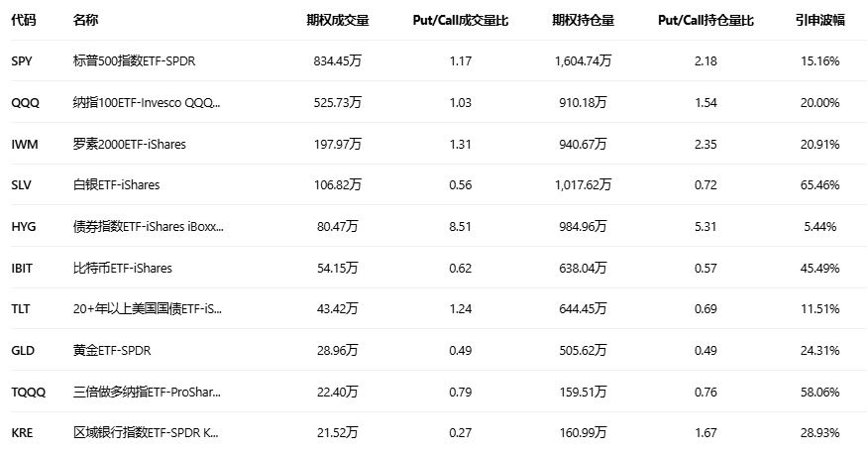
Task: Open the SLV ticker row
Action: coord(22,185)
